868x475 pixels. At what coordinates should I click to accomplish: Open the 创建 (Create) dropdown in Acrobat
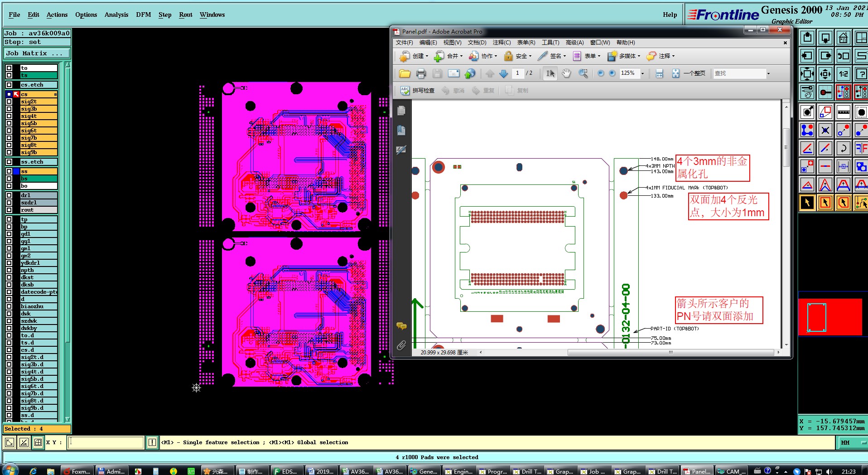414,56
